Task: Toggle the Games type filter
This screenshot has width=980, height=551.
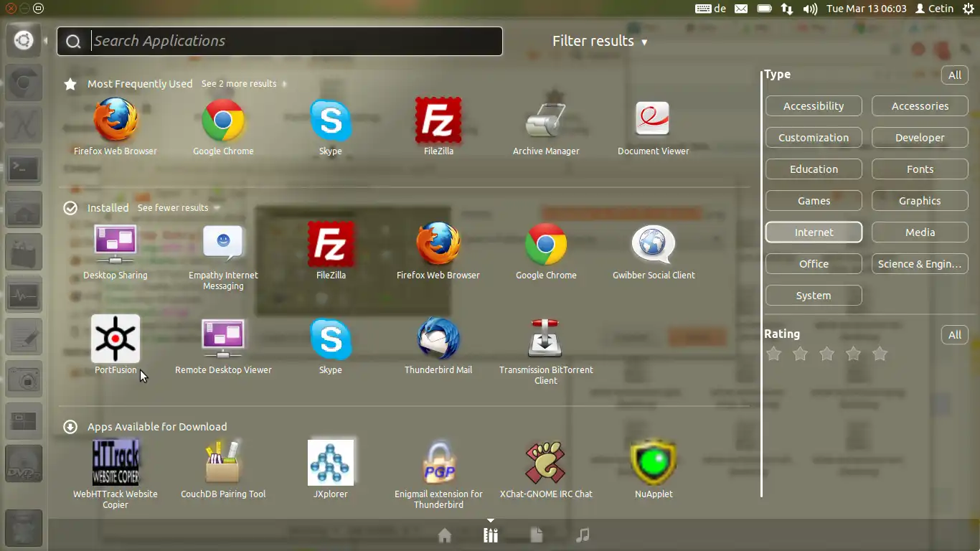Action: (814, 201)
